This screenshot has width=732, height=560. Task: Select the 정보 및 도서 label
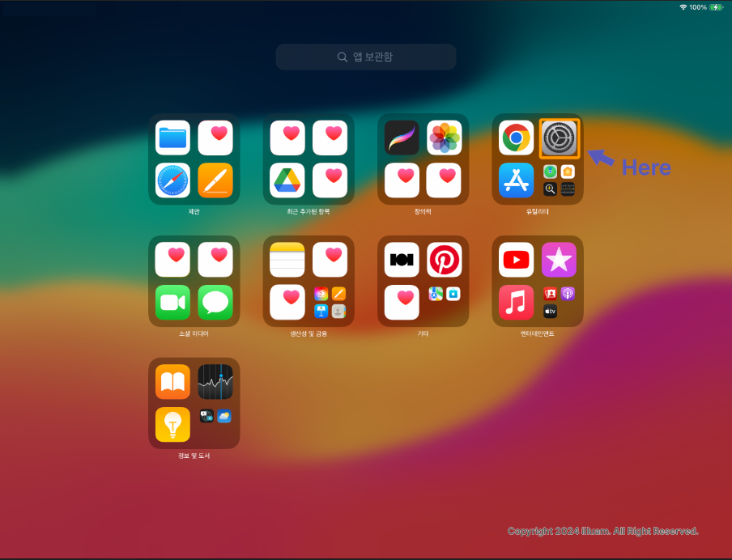click(194, 456)
